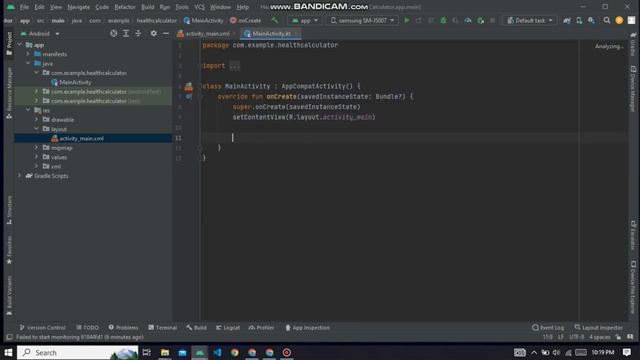
Task: Open Project panel gear options
Action: click(x=153, y=33)
